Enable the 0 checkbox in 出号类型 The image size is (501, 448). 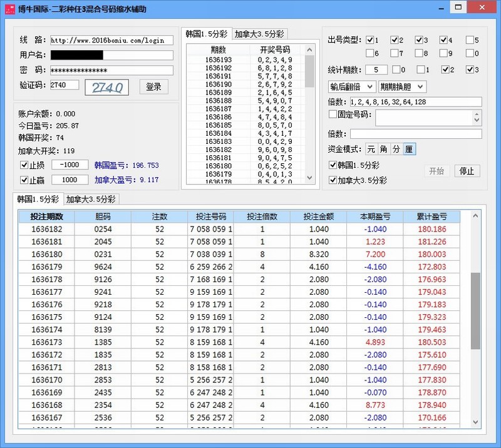(470, 53)
